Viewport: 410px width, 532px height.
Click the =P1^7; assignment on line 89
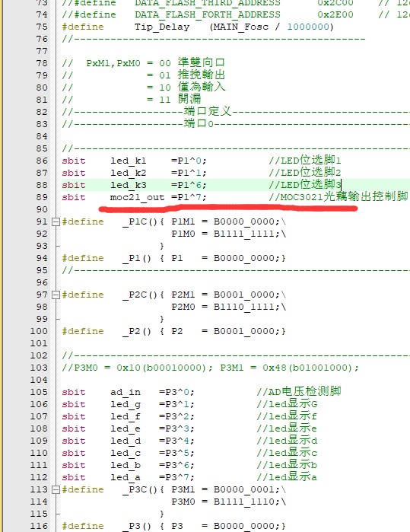[189, 197]
